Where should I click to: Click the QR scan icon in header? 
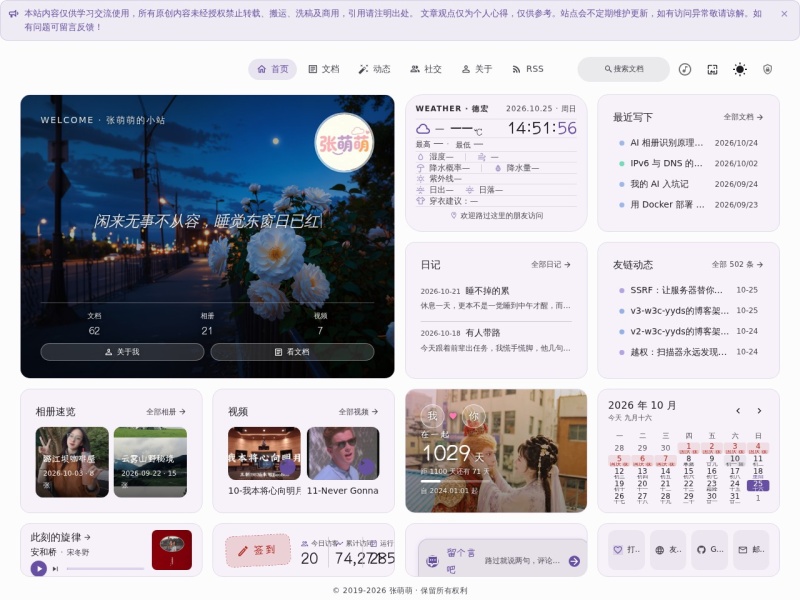tap(712, 69)
